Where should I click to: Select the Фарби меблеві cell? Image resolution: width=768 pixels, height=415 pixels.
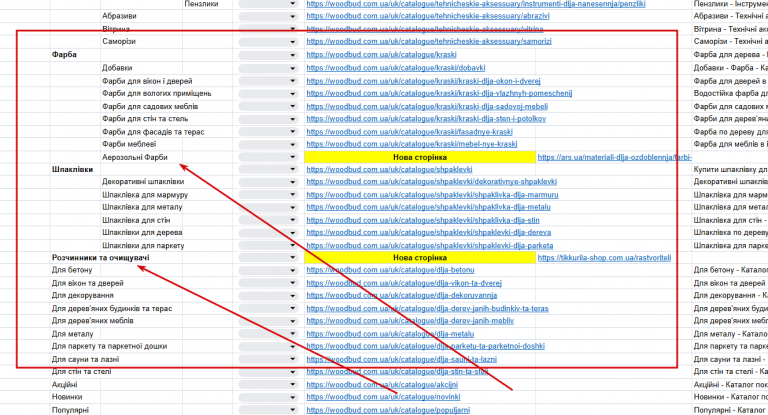(x=129, y=144)
